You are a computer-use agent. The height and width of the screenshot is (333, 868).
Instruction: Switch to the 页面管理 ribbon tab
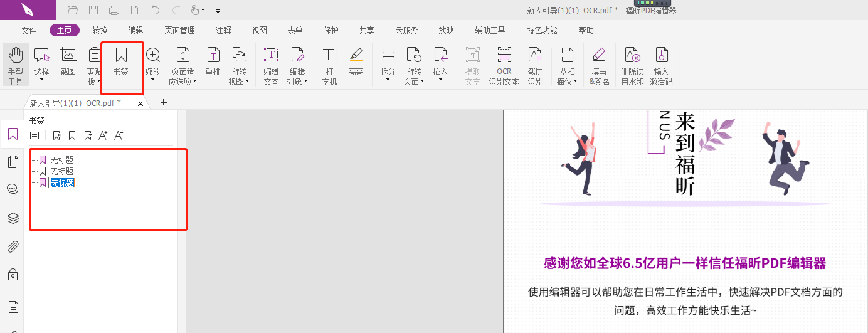(179, 30)
